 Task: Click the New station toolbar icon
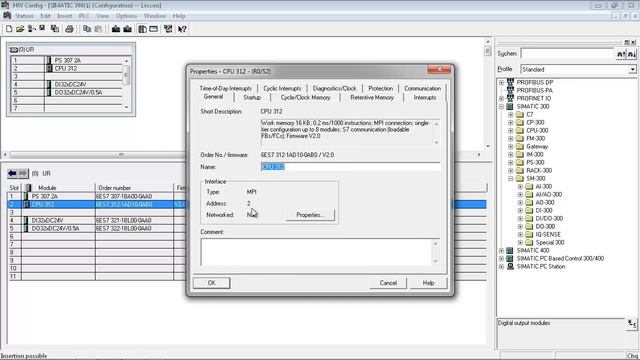point(9,29)
